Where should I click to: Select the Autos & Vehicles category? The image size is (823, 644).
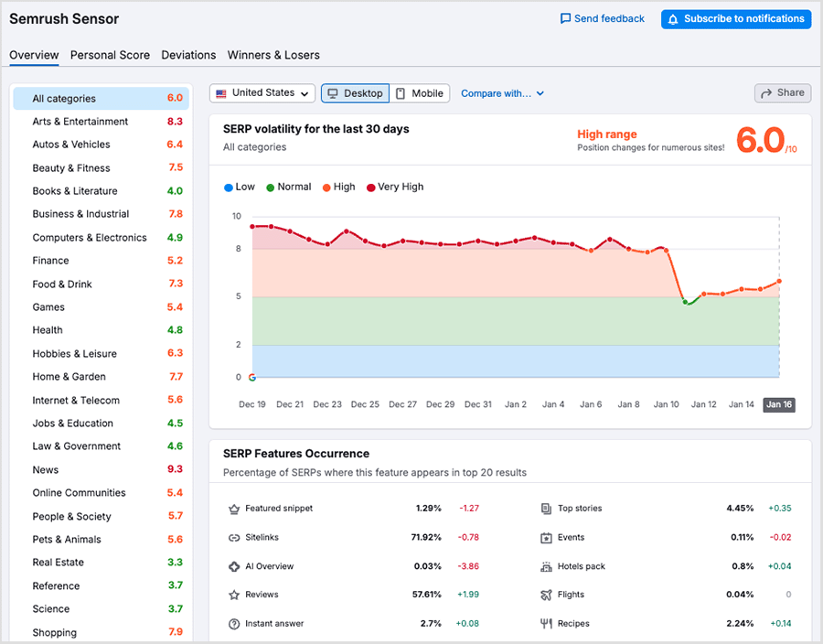pos(101,145)
